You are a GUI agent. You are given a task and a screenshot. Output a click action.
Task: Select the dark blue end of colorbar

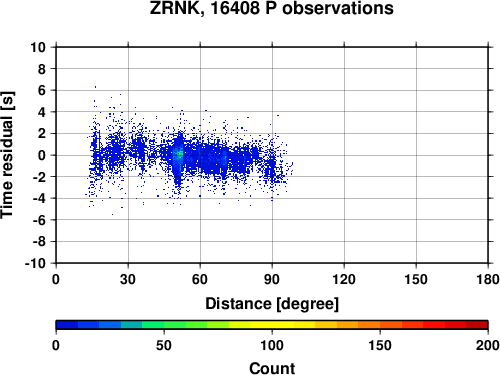click(x=67, y=325)
